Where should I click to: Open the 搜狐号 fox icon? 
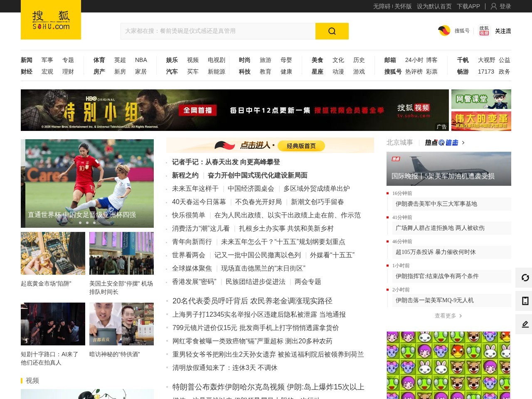[x=444, y=31]
